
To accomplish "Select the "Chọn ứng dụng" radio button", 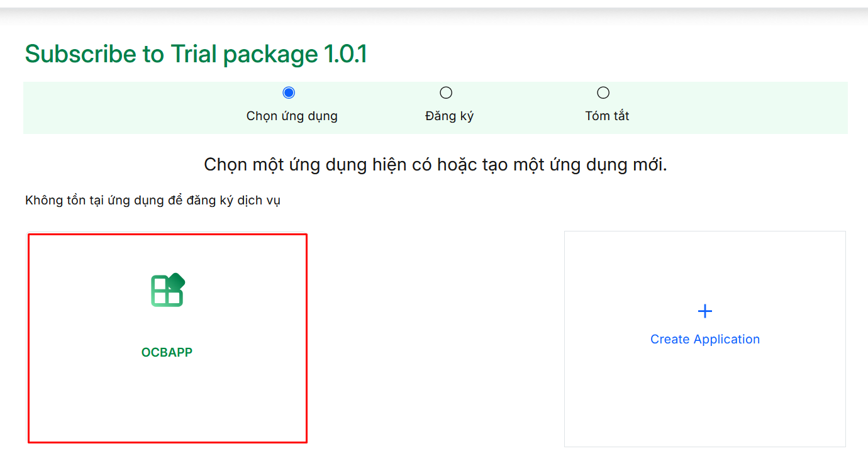I will pos(289,93).
